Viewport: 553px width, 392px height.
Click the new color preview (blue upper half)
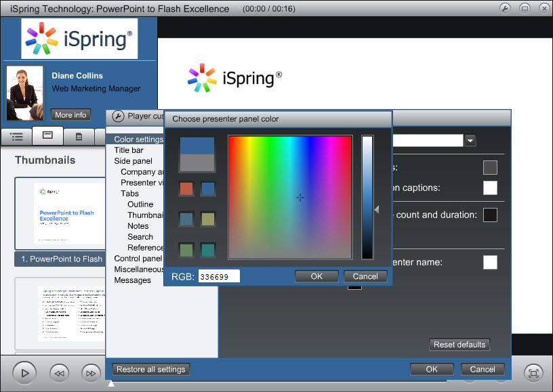point(197,146)
